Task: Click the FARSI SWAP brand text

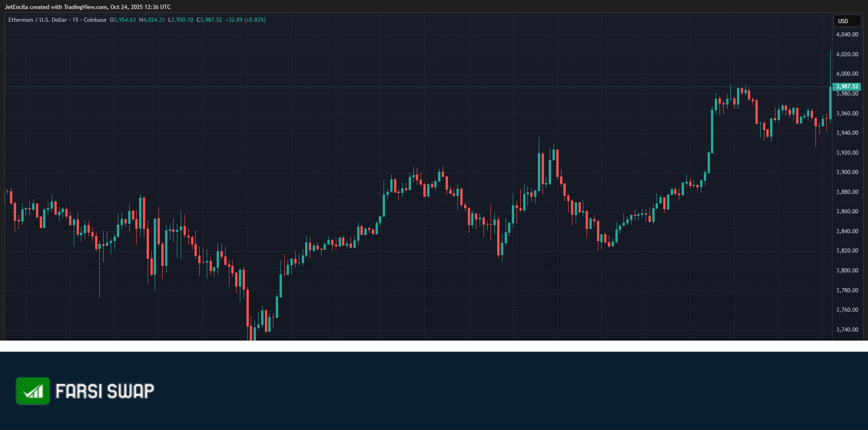Action: point(105,391)
